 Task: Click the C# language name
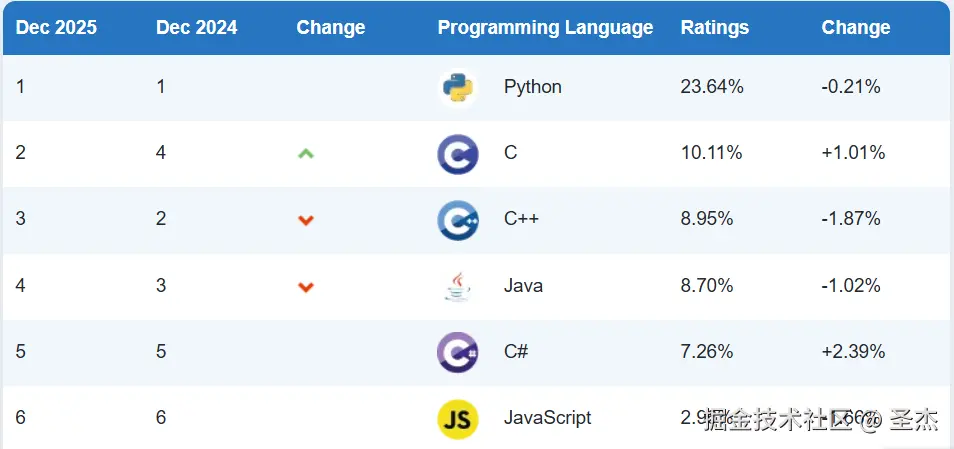coord(516,352)
